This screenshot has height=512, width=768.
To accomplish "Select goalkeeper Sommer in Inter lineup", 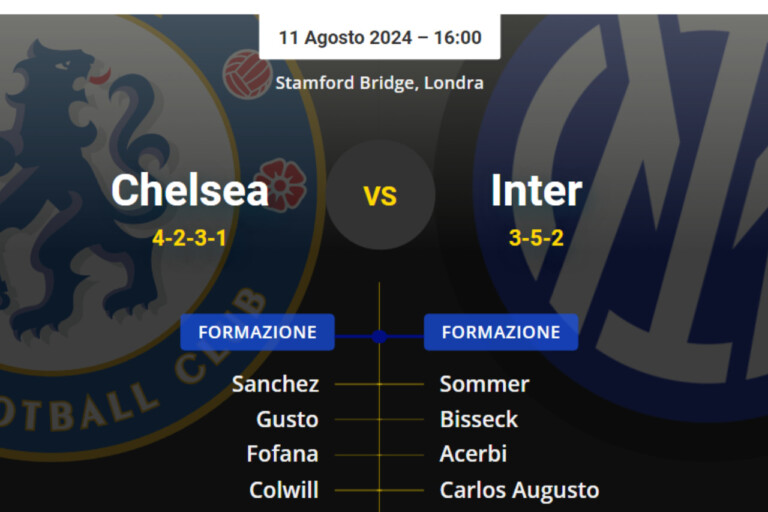I will click(484, 384).
